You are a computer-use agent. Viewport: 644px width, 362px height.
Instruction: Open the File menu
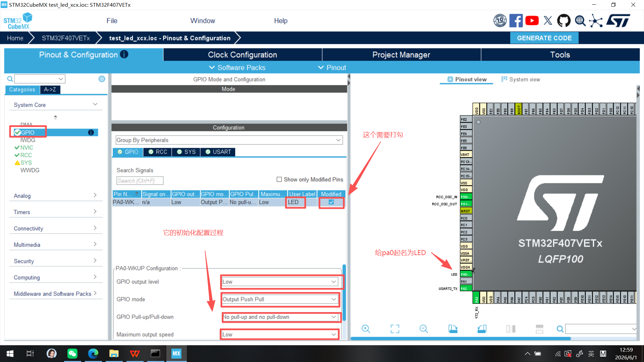coord(112,21)
